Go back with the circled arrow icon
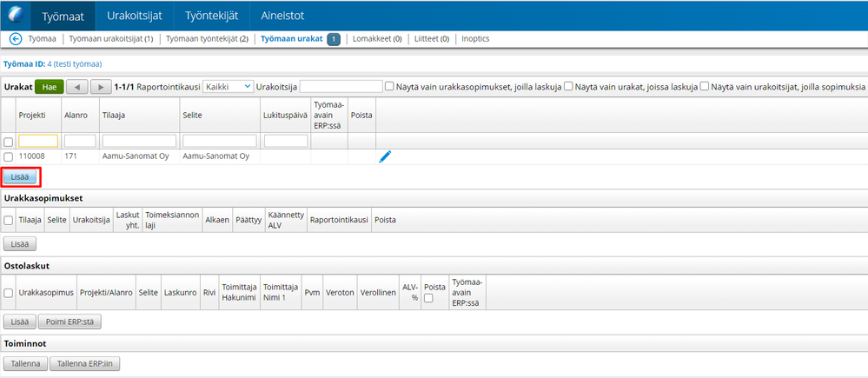868x378 pixels. pos(16,39)
